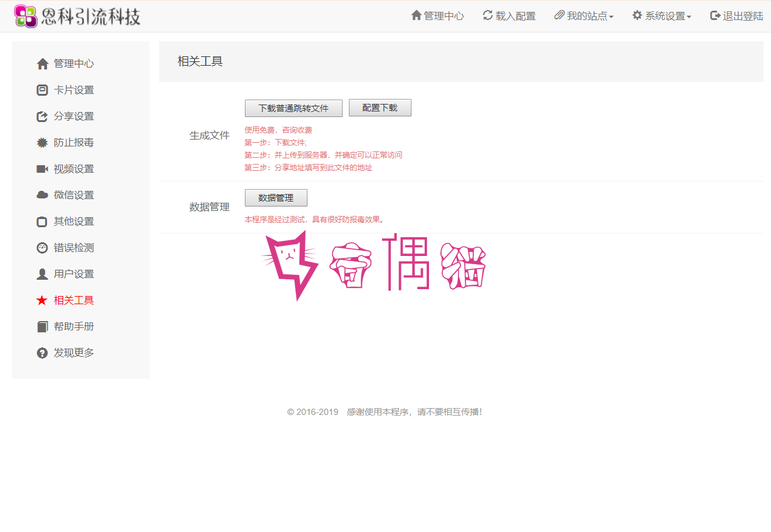Viewport: 771px width, 532px height.
Task: Go to 分享设置 sidebar item
Action: coord(74,116)
